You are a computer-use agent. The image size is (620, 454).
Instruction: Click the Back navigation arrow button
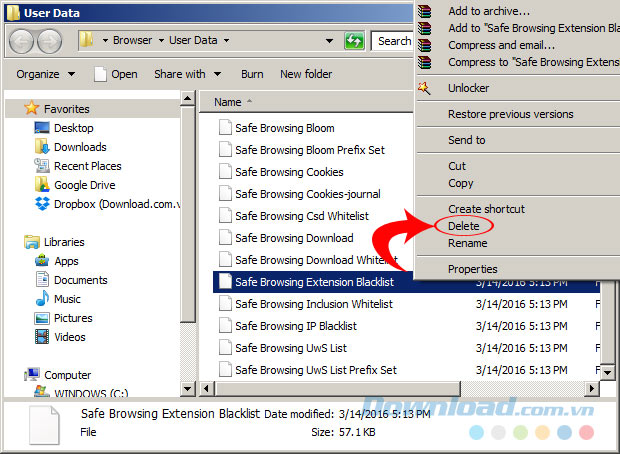21,41
